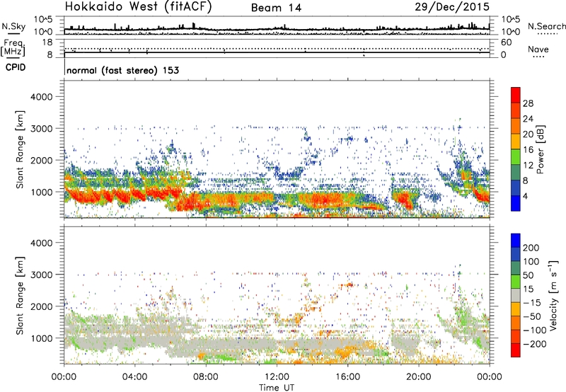Click the solid line sample under 'N.Sky'

click(x=13, y=33)
